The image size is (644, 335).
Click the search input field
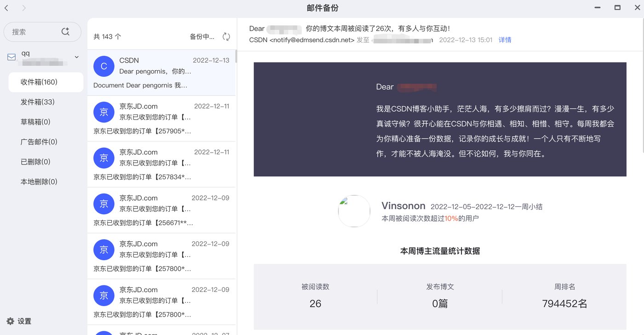(x=42, y=32)
